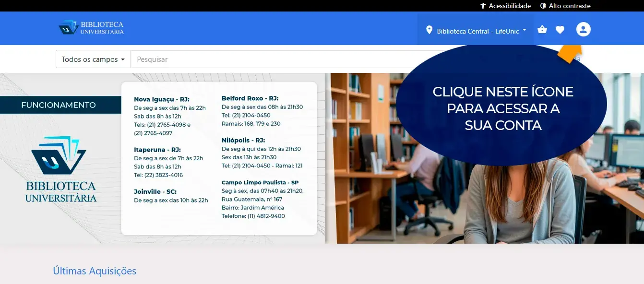Click Rua Guatemala, nº 167 address
The image size is (644, 284).
[252, 199]
